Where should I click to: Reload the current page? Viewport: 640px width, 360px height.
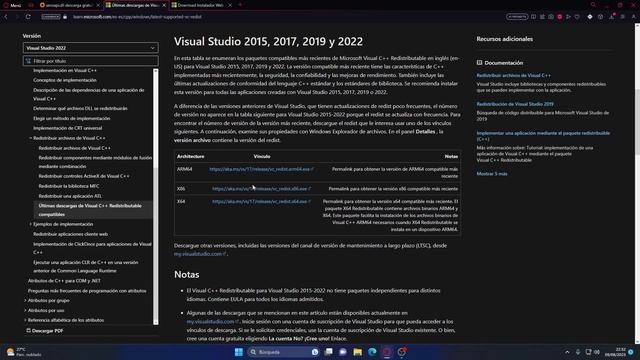coord(28,17)
